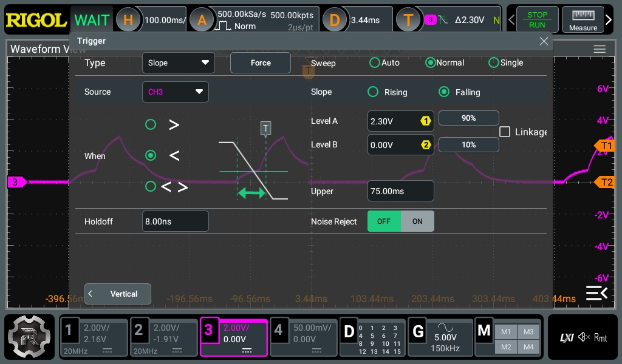This screenshot has width=622, height=364.
Task: Open waveform view hamburger menu
Action: 600,49
